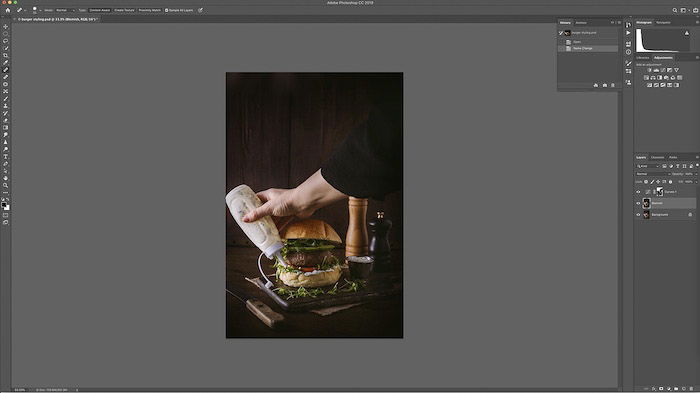Create new snapshot in History panel
This screenshot has width=700, height=393.
point(604,85)
